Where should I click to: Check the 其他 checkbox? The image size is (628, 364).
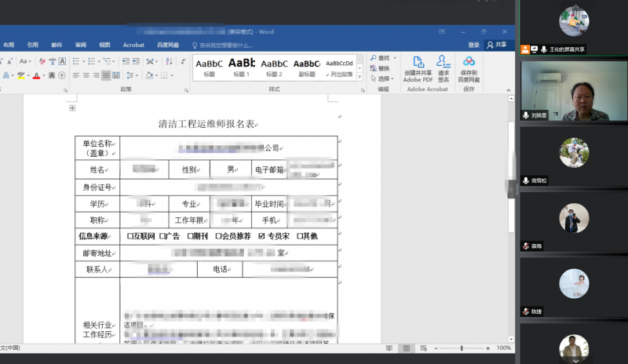tap(300, 236)
